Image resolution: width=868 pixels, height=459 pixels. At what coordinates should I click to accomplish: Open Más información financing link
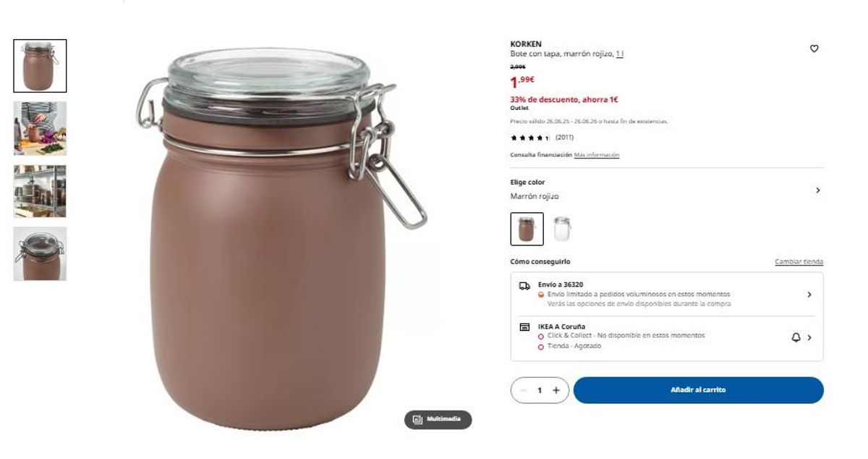[597, 155]
